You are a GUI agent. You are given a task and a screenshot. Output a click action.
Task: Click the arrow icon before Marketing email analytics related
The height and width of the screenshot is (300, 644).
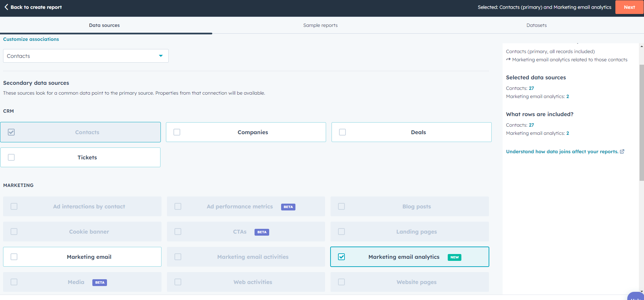(x=508, y=60)
